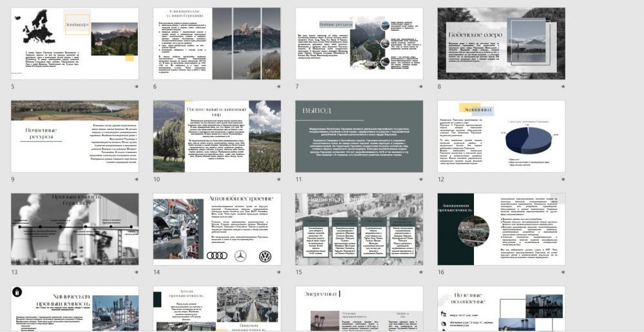Select slide 5 thumbnail titled Ландшафт

click(x=75, y=44)
